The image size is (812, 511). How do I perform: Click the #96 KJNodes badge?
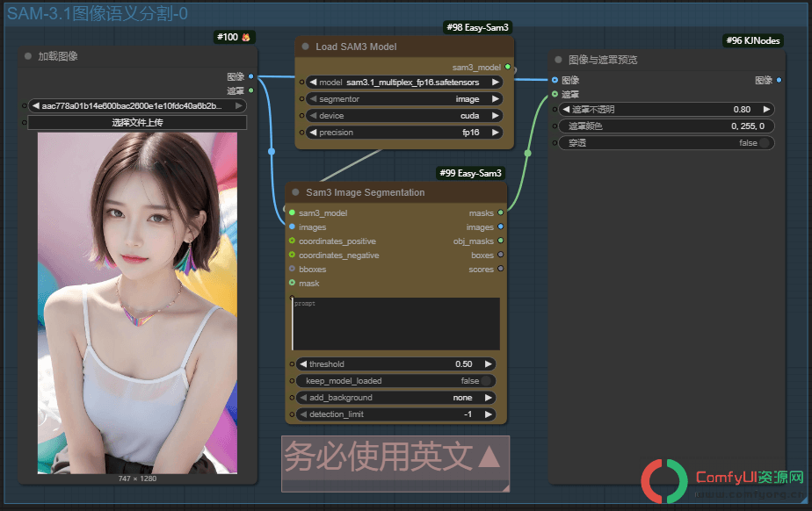click(x=753, y=40)
